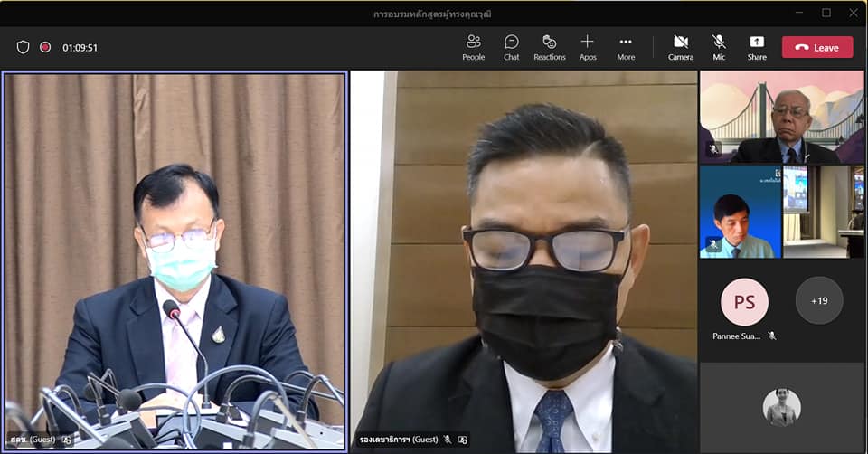Leave the meeting

tap(816, 47)
